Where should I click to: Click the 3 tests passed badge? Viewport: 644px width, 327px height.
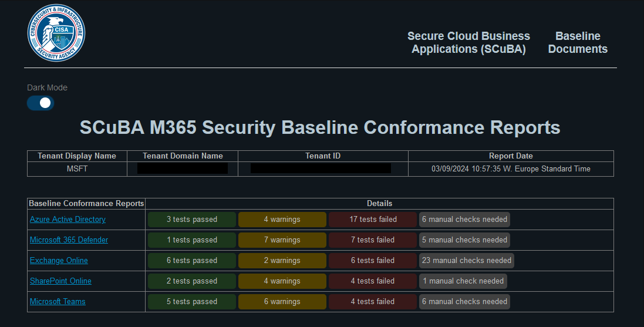click(x=192, y=220)
